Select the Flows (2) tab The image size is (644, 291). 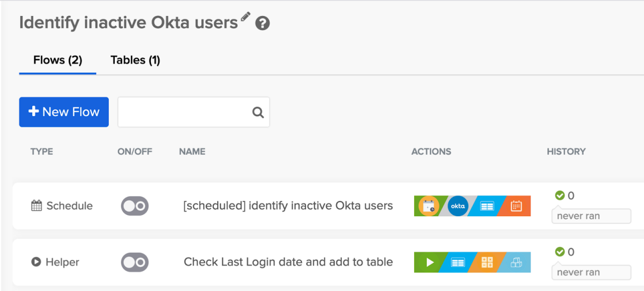coord(57,60)
